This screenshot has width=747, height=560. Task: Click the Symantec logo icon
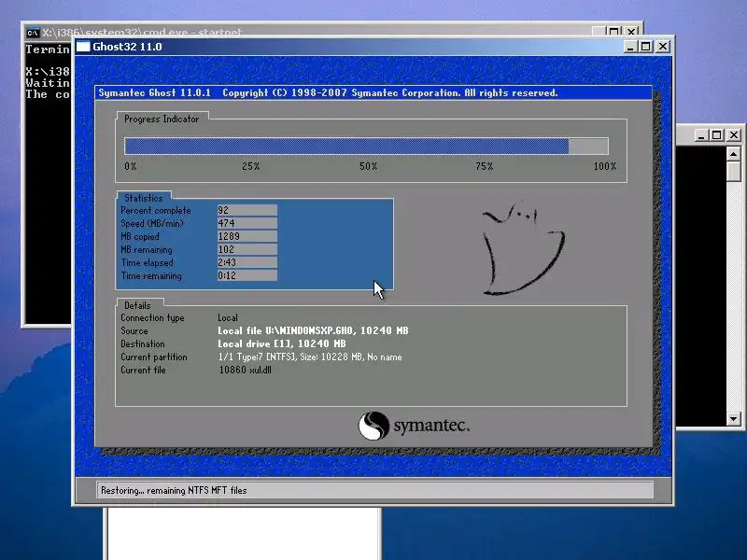pos(373,426)
